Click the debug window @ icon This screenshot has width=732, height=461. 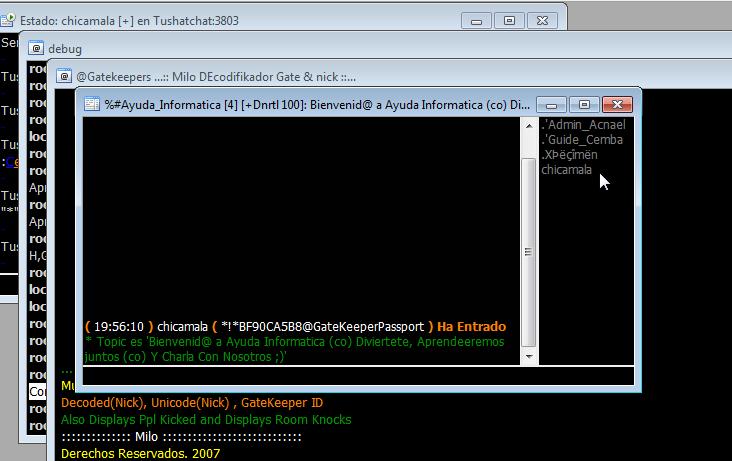[x=36, y=48]
